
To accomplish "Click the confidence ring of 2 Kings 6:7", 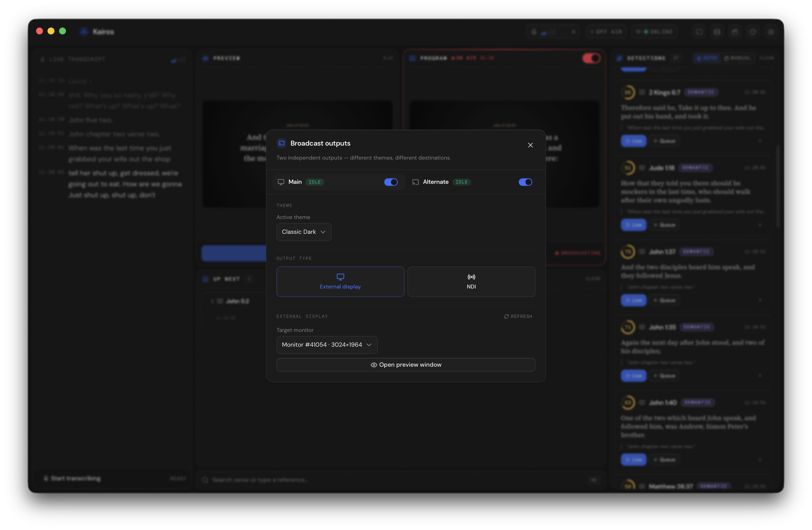I will pos(628,92).
